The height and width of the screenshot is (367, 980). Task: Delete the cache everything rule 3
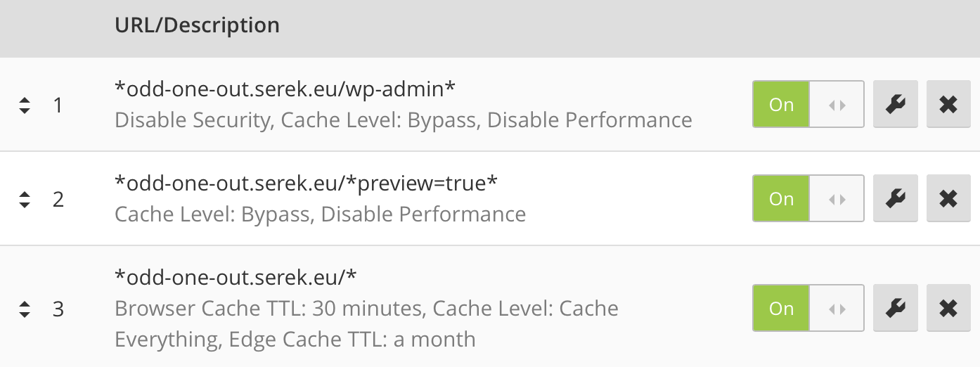[x=948, y=308]
